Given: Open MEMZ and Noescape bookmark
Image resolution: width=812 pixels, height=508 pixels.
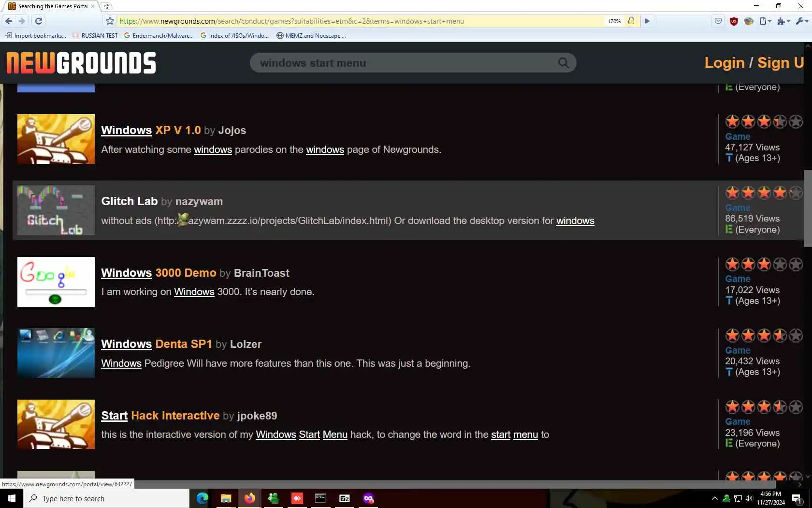Looking at the screenshot, I should 311,35.
